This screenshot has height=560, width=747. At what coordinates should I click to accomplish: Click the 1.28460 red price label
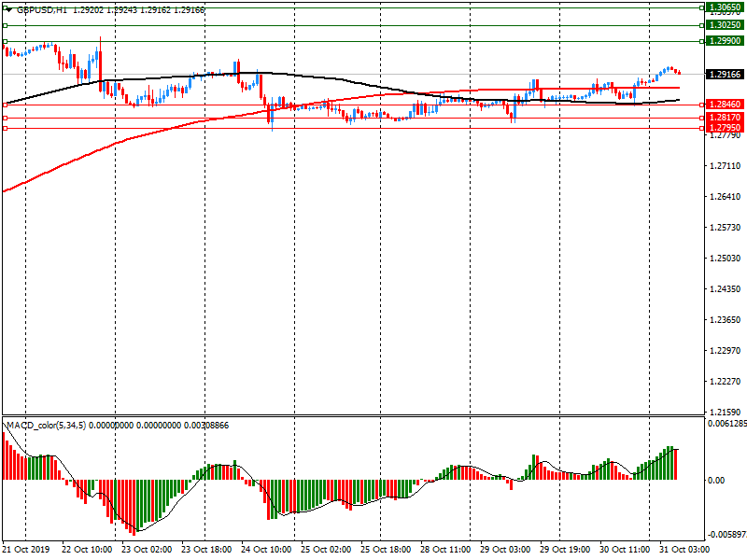[724, 105]
